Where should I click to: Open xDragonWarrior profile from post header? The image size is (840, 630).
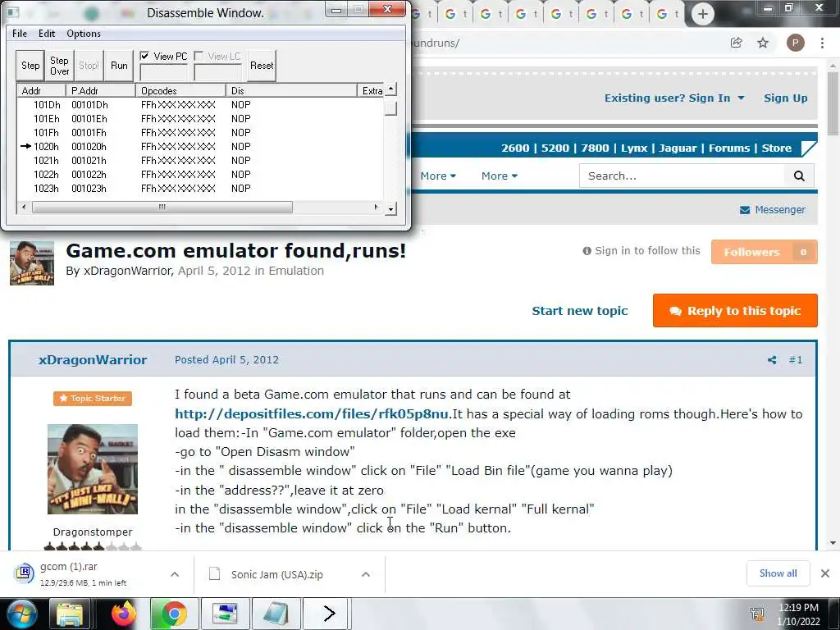[x=93, y=360]
